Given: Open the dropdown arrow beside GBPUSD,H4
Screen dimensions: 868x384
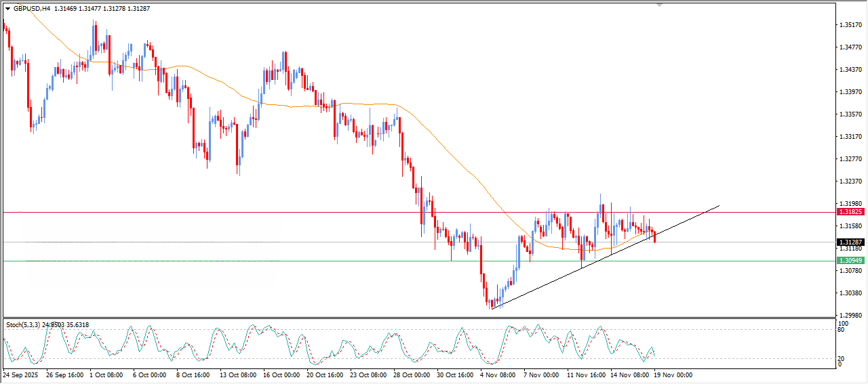Looking at the screenshot, I should (x=7, y=9).
